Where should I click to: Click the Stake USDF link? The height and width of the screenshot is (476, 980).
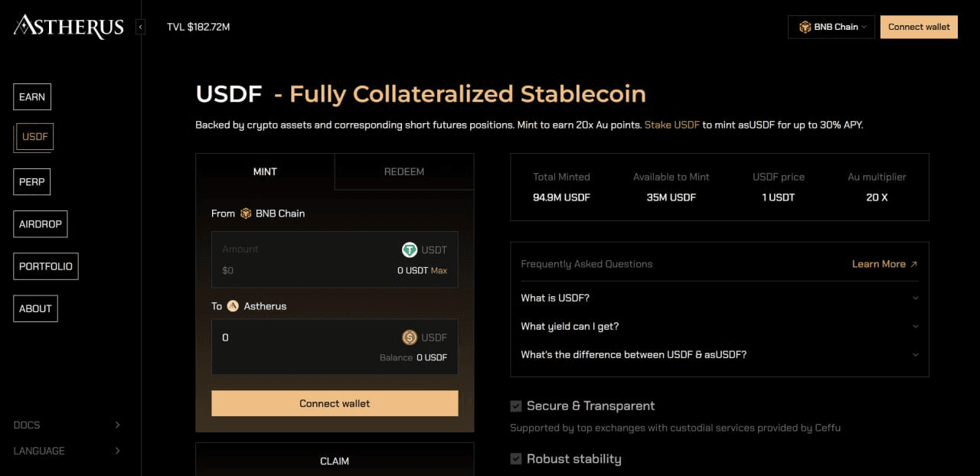(671, 125)
